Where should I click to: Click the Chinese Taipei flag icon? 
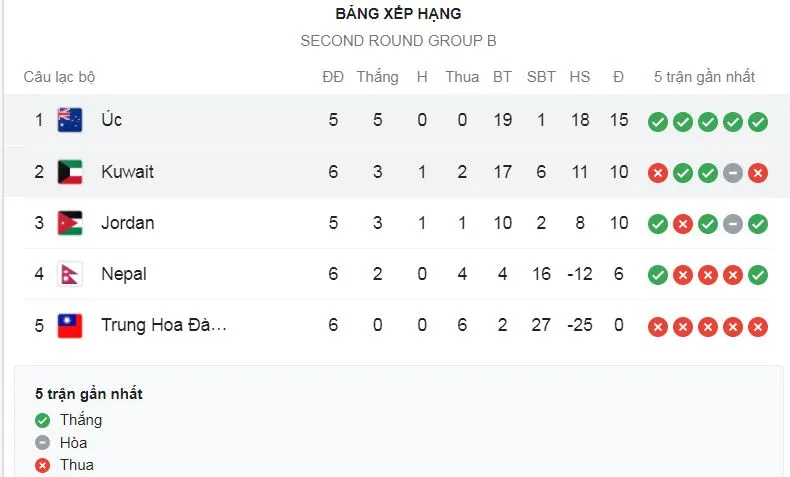tap(70, 326)
